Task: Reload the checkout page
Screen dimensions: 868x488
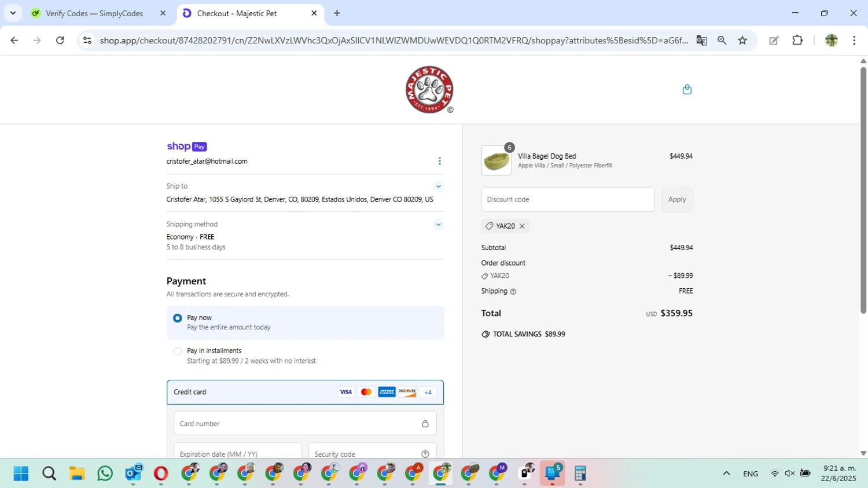Action: (60, 41)
